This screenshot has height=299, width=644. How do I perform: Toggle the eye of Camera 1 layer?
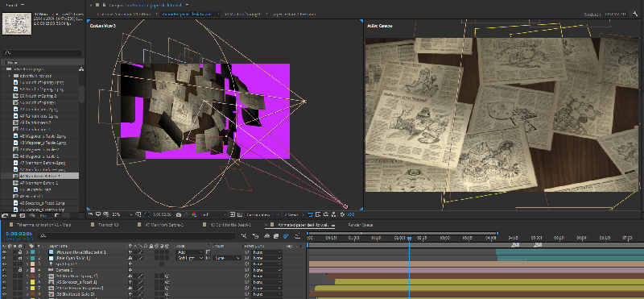pyautogui.click(x=4, y=270)
